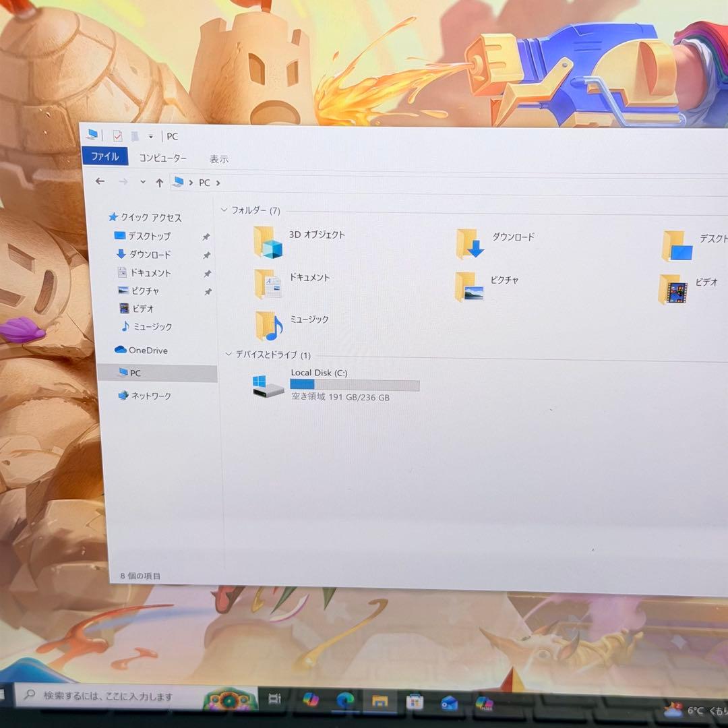Expand the chevron after PC breadcrumb
728x728 pixels.
tap(218, 183)
